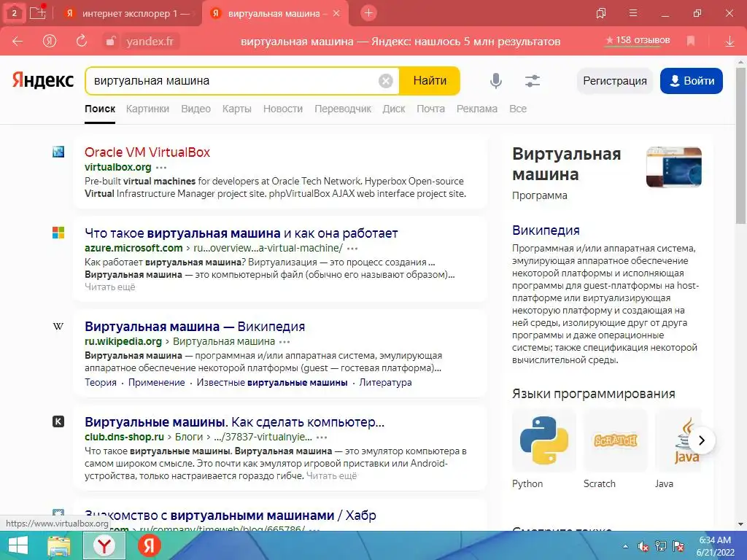
Task: Open the Oracle VM VirtualBox result link
Action: pyautogui.click(x=147, y=152)
